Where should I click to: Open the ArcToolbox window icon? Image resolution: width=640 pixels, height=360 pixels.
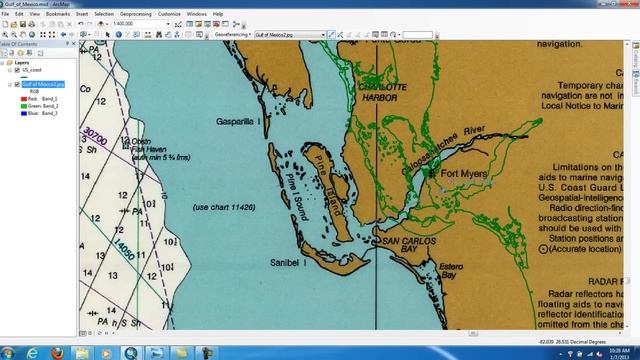[216, 24]
